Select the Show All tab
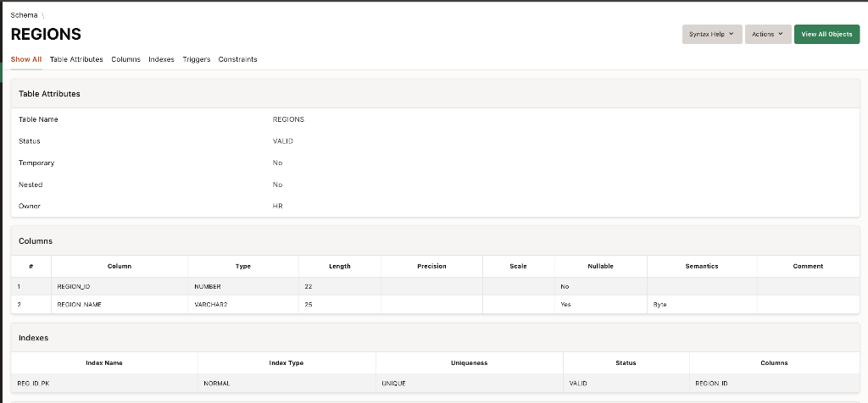This screenshot has height=403, width=868. point(26,59)
